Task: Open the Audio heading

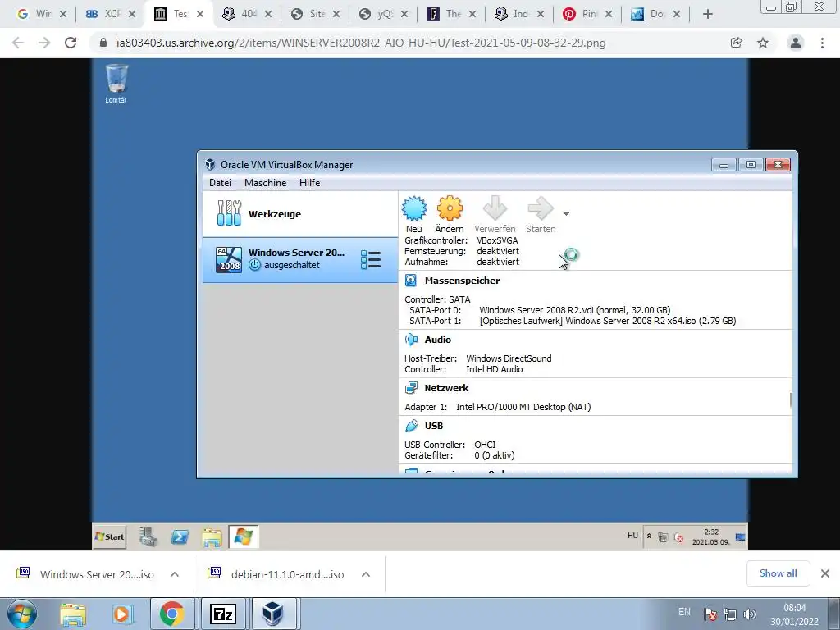Action: pos(438,340)
